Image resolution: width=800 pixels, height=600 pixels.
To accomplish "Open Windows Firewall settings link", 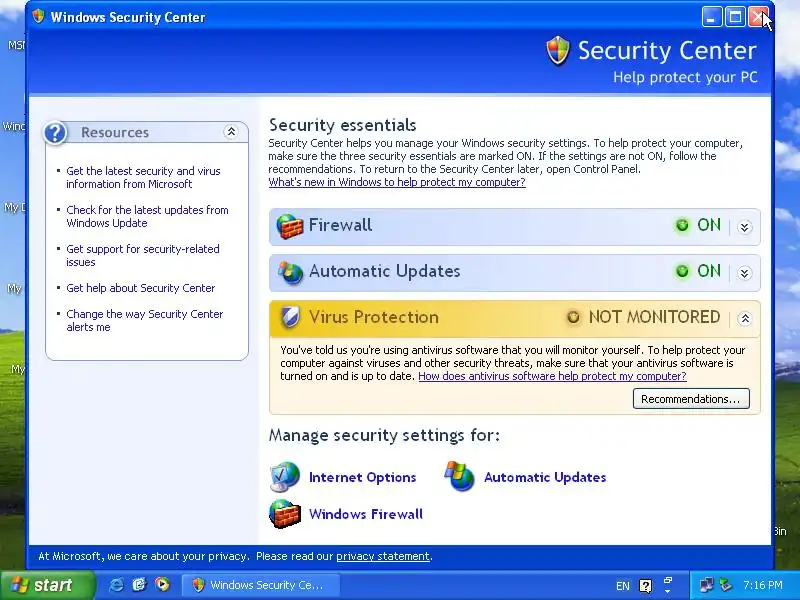I will [366, 514].
